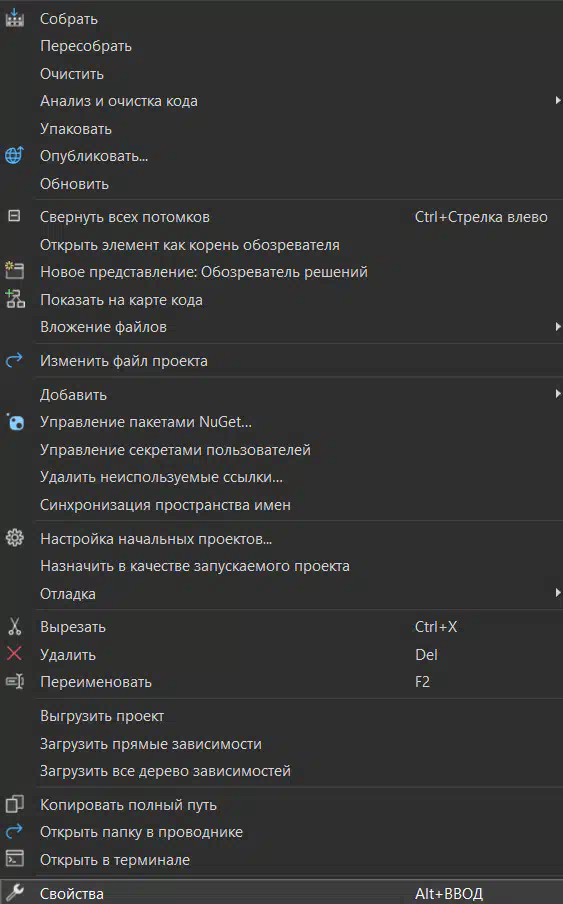The width and height of the screenshot is (563, 904).
Task: Click the build icon beside Собрать
Action: [x=14, y=18]
